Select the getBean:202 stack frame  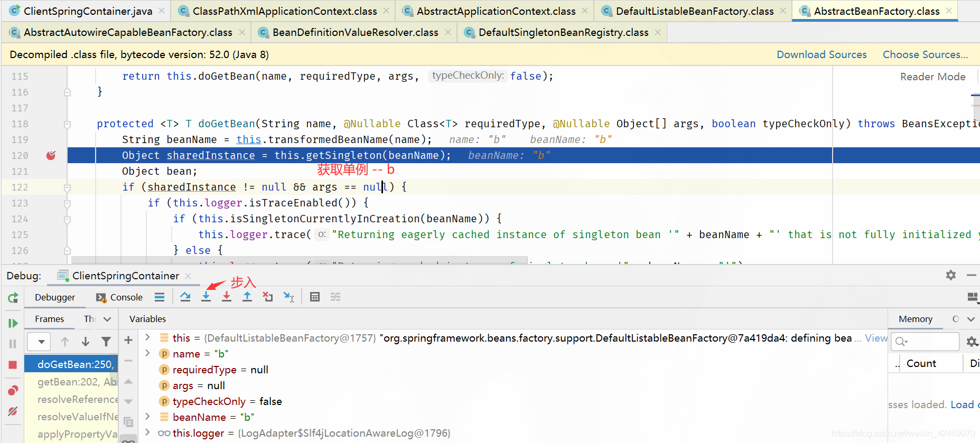coord(71,382)
